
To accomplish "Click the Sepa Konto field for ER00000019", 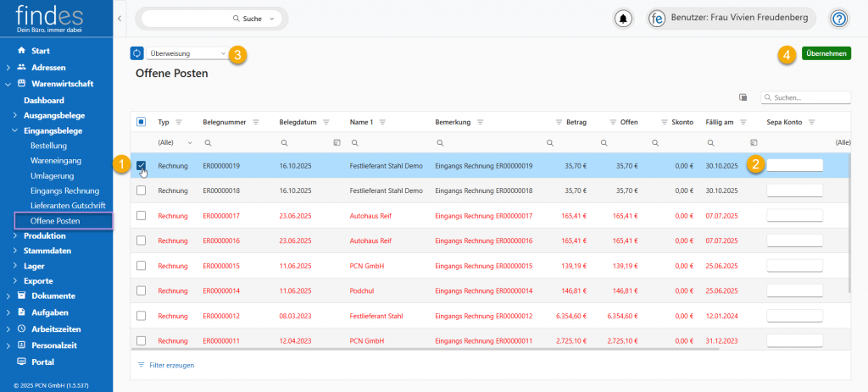I will (x=794, y=166).
